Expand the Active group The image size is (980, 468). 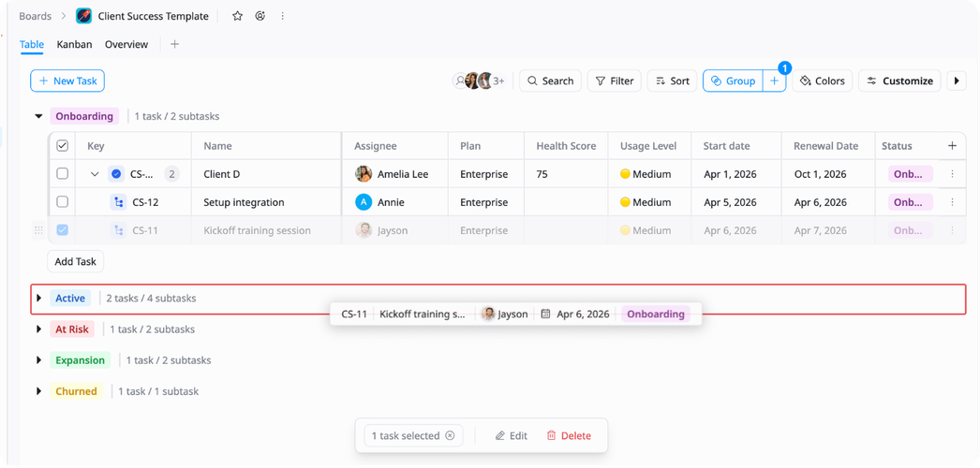coord(38,299)
